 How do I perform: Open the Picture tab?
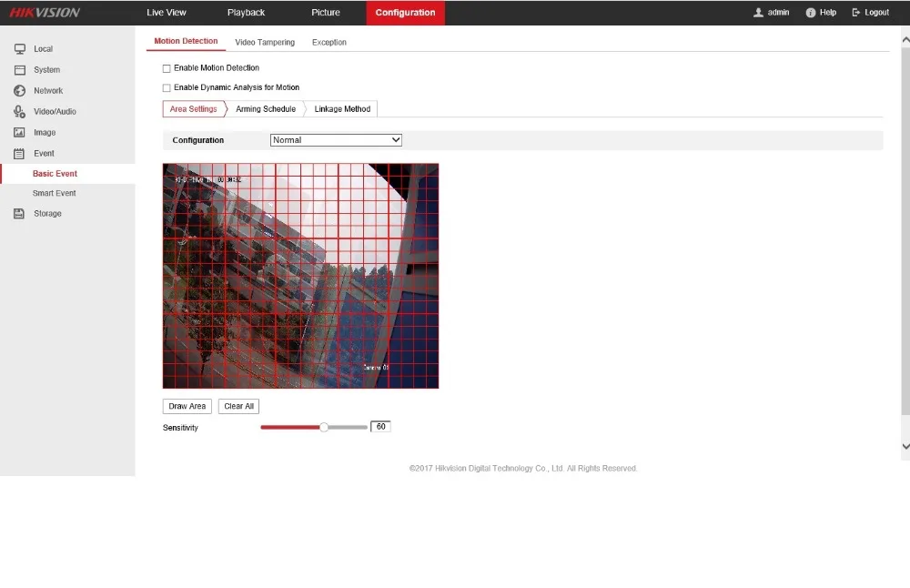(326, 12)
